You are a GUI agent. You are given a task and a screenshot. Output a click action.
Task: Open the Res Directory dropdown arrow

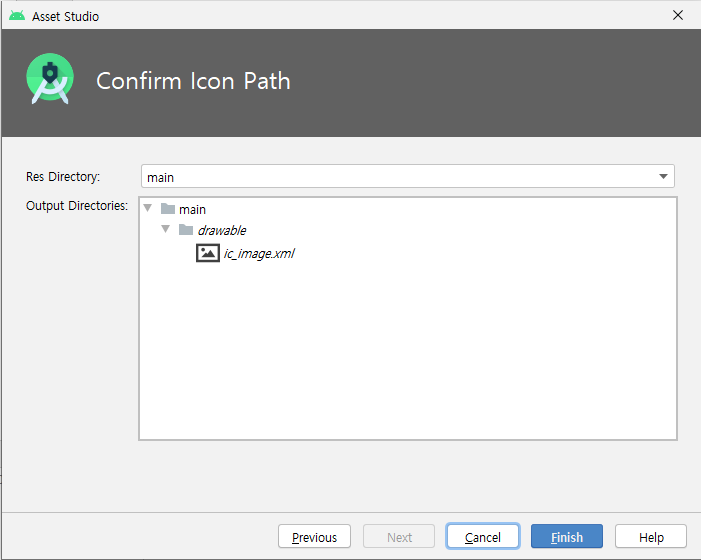[663, 177]
